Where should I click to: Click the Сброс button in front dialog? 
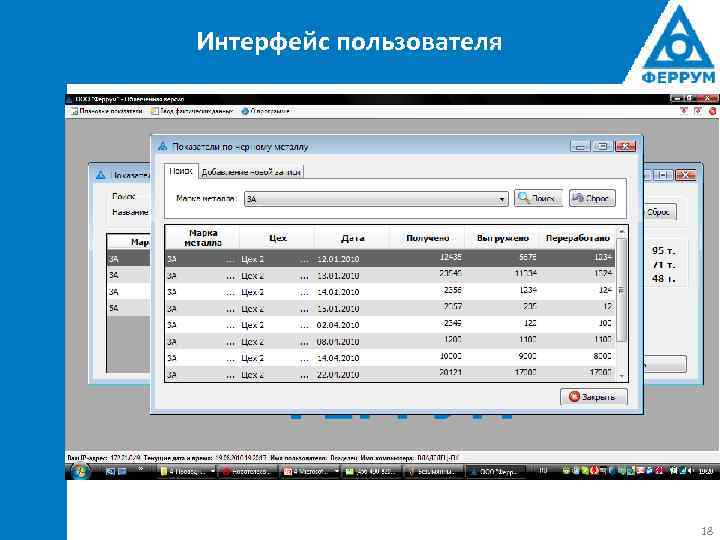pos(592,198)
